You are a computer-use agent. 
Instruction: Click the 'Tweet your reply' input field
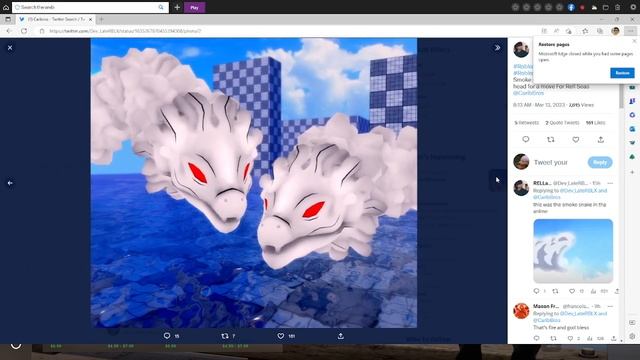(x=551, y=162)
